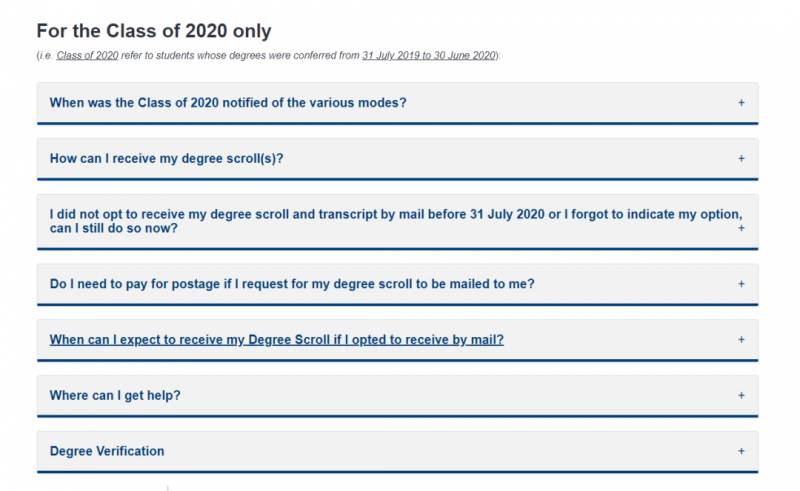Click plus icon beside 'Degree Verification'
Image resolution: width=800 pixels, height=491 pixels.
(x=741, y=451)
